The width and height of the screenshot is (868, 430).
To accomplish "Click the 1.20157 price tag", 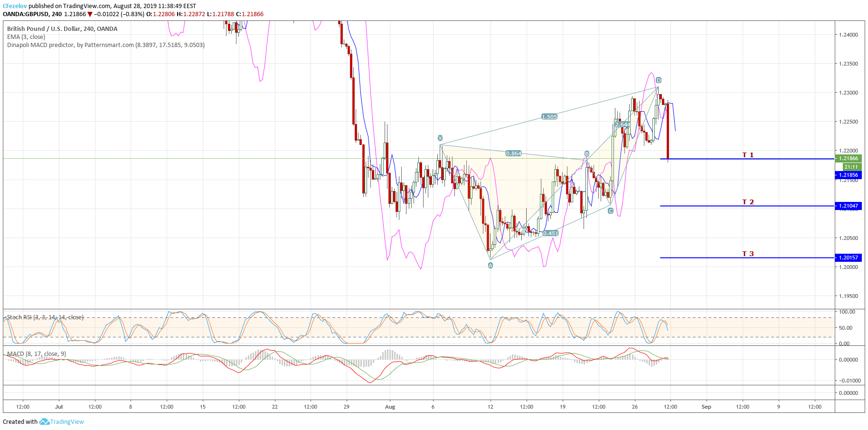I will point(848,258).
